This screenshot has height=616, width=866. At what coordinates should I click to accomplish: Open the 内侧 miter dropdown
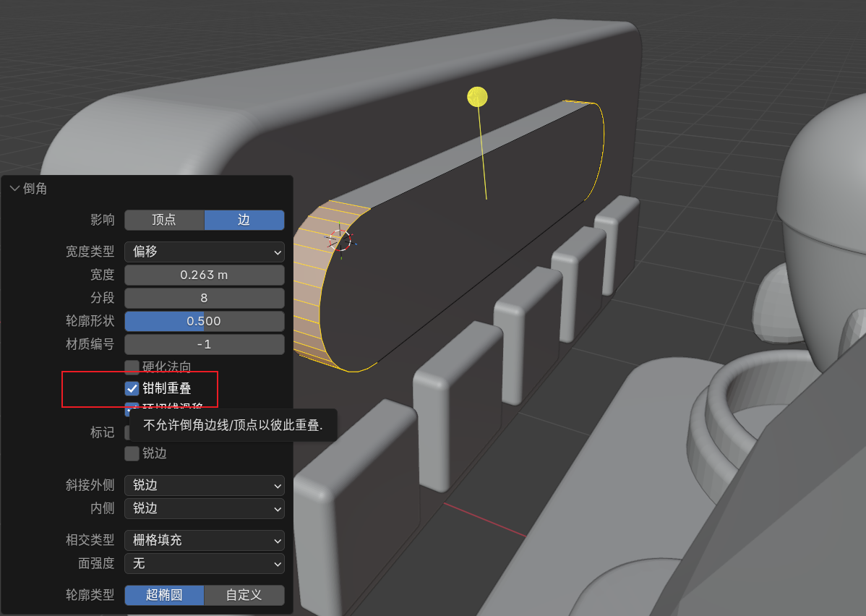[x=205, y=508]
